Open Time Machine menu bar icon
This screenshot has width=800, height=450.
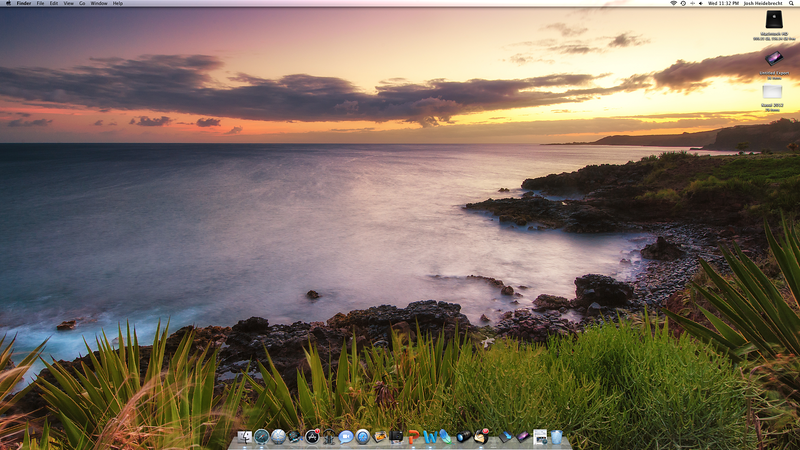pyautogui.click(x=684, y=4)
